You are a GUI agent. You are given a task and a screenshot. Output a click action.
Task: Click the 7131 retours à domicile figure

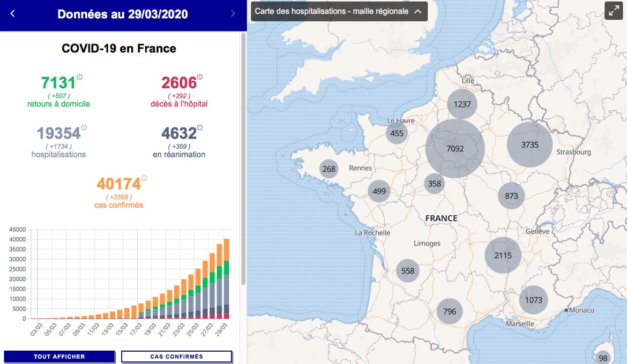point(58,83)
